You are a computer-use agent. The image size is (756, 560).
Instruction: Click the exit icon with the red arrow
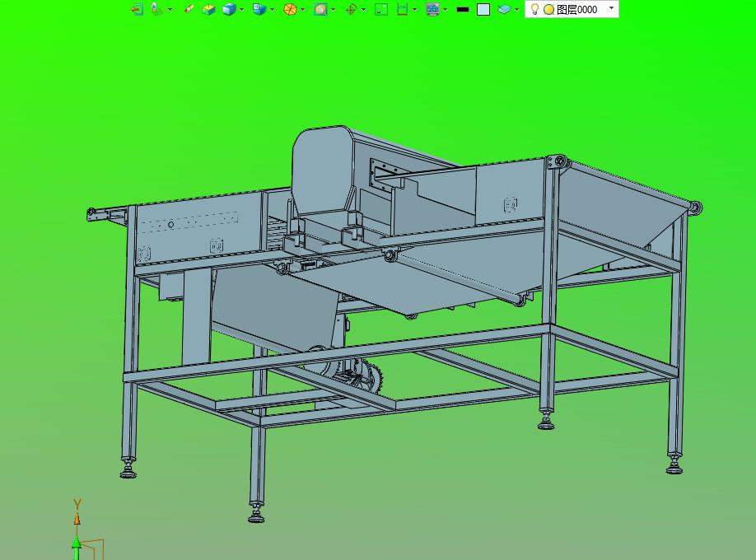138,9
